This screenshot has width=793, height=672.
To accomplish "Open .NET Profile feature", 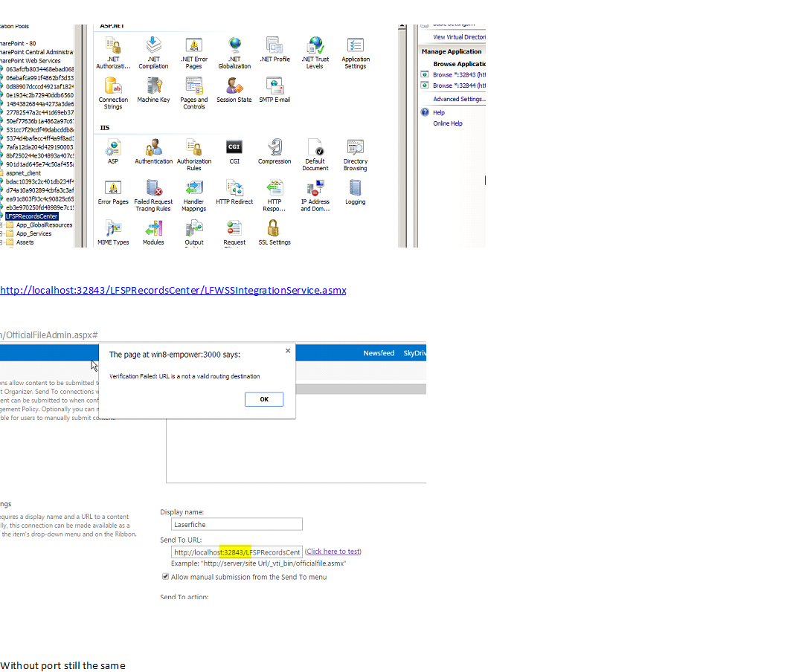I will tap(275, 50).
